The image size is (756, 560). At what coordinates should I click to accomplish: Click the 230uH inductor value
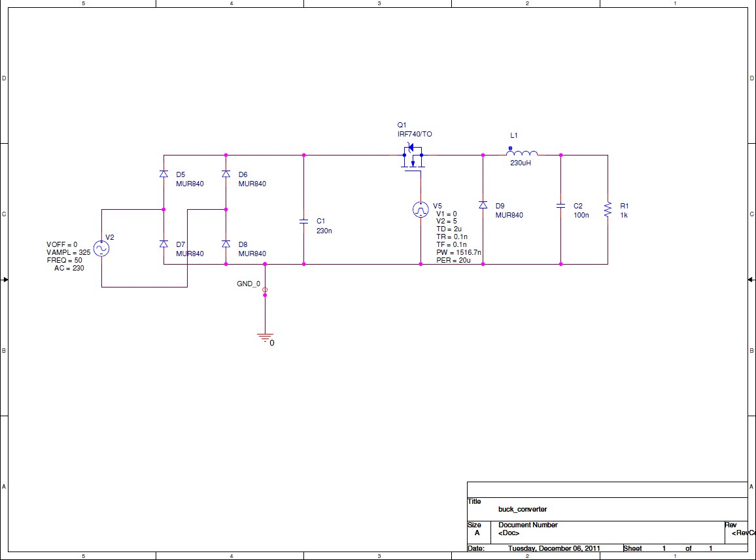tap(521, 163)
